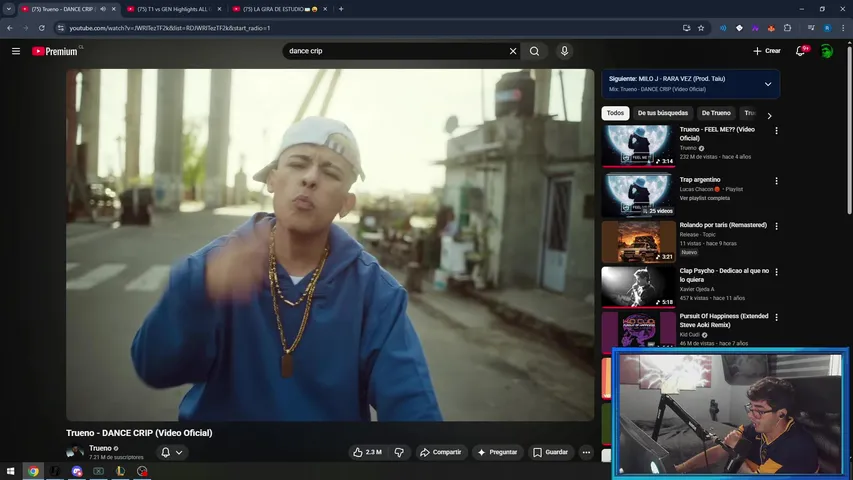
Task: Like the video with thumbs up
Action: pos(367,452)
